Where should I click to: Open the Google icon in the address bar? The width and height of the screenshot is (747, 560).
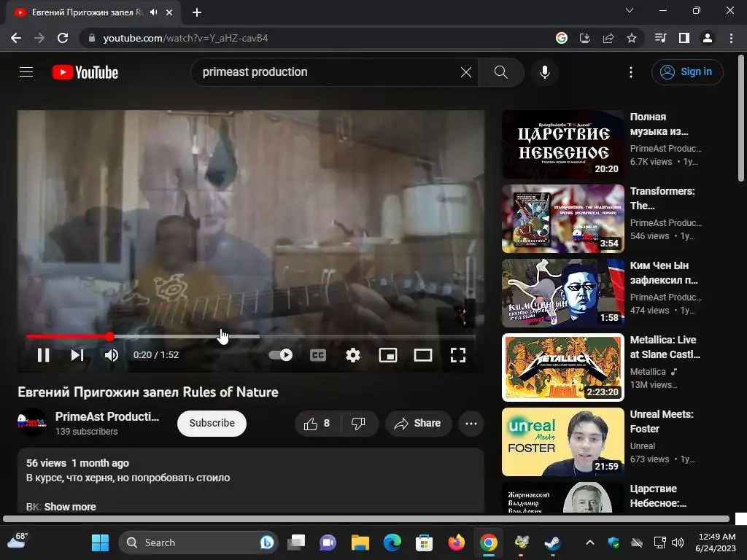pyautogui.click(x=562, y=38)
